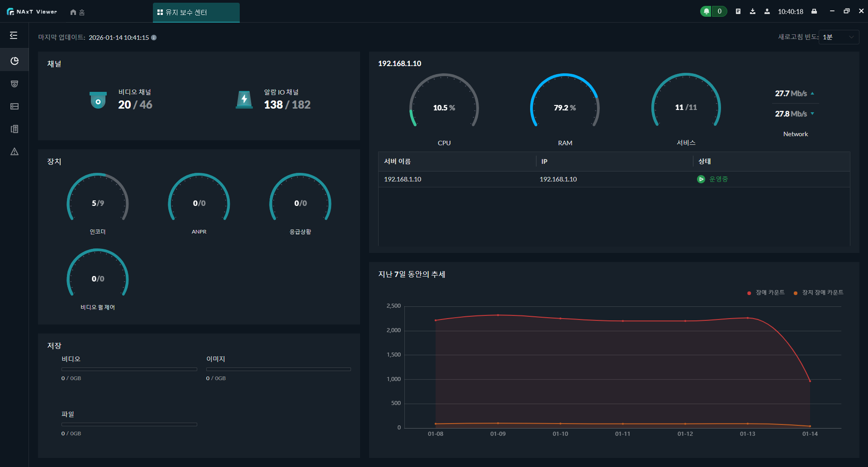Open the logs document sidebar icon
Screen dimensions: 868x467
(x=14, y=129)
